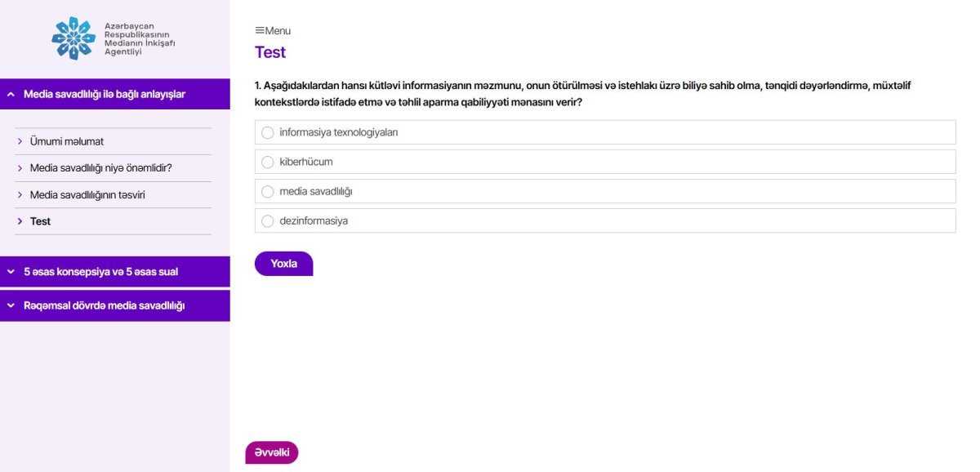Open the Test sidebar entry
980x472 pixels.
(x=40, y=221)
